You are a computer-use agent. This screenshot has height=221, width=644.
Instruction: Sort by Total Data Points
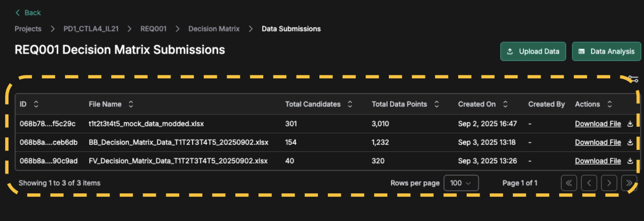[436, 104]
